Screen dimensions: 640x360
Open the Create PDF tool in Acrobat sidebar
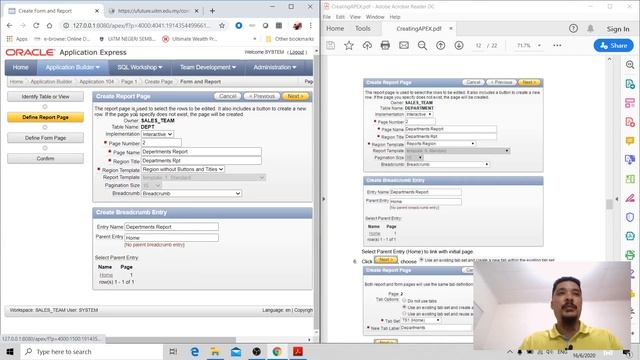[630, 122]
